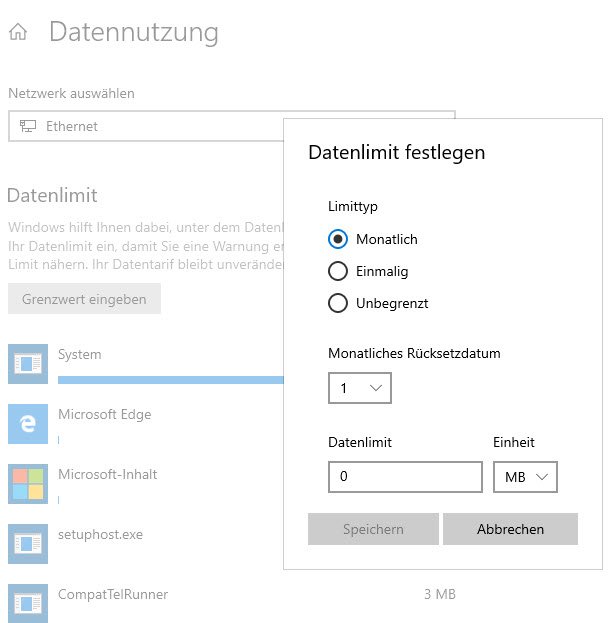Screen dimensions: 615x623
Task: Click the System app icon
Action: point(28,363)
